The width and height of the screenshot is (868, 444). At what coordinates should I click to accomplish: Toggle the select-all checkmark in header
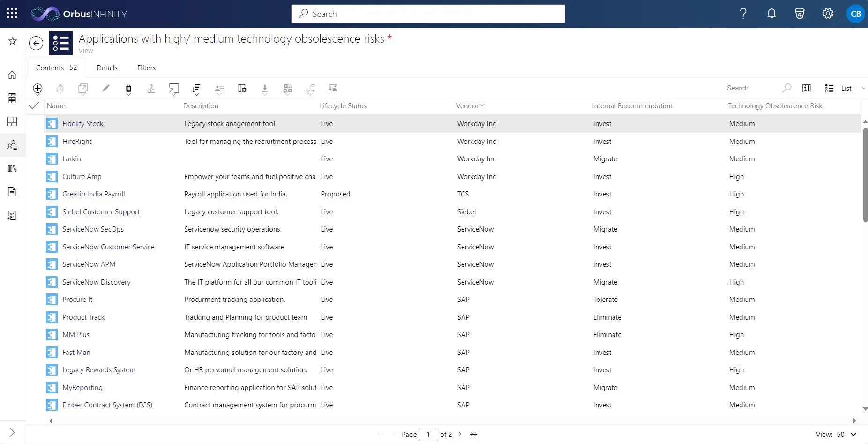(34, 105)
